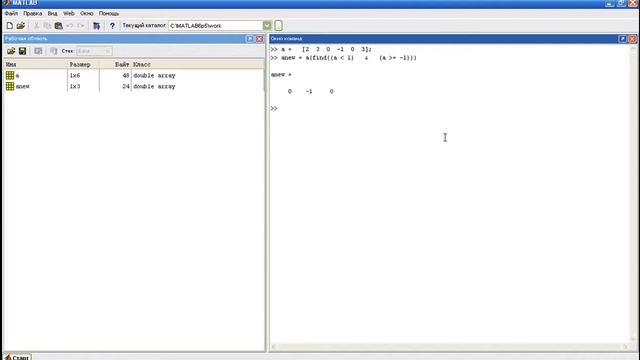Cut selection with the scissors icon
The width and height of the screenshot is (640, 360).
pyautogui.click(x=36, y=26)
